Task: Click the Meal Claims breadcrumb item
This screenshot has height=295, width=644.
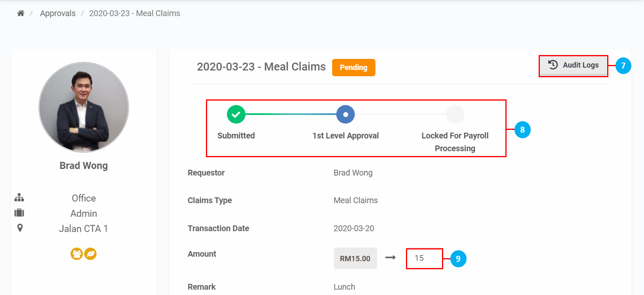Action: pyautogui.click(x=134, y=13)
